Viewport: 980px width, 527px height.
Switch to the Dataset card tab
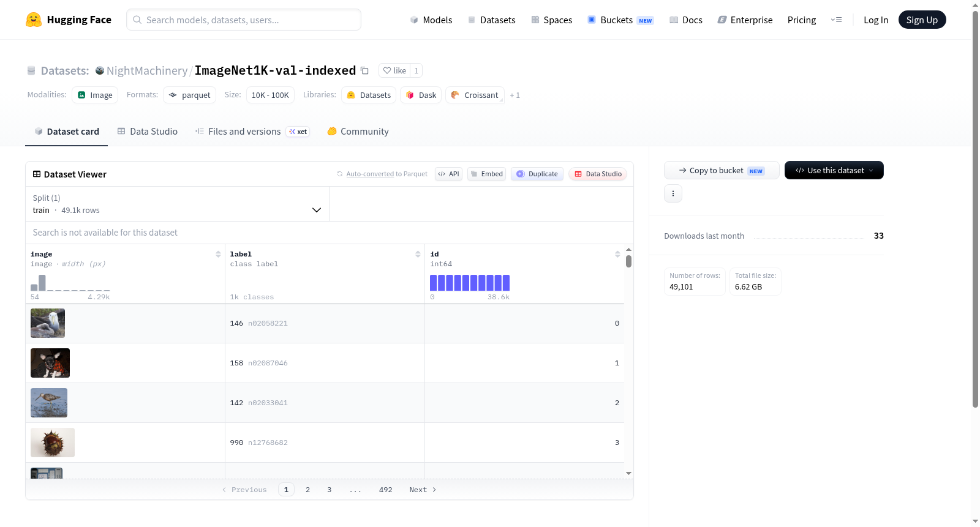[66, 131]
